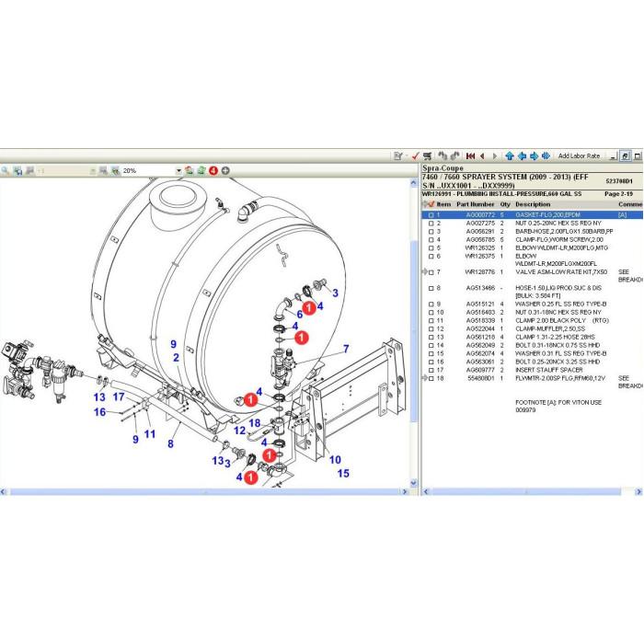Click the gray circled plus icon

pyautogui.click(x=225, y=170)
